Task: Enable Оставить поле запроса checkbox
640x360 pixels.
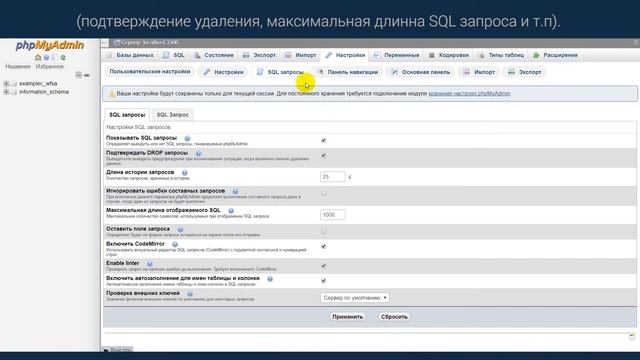Action: (x=324, y=231)
